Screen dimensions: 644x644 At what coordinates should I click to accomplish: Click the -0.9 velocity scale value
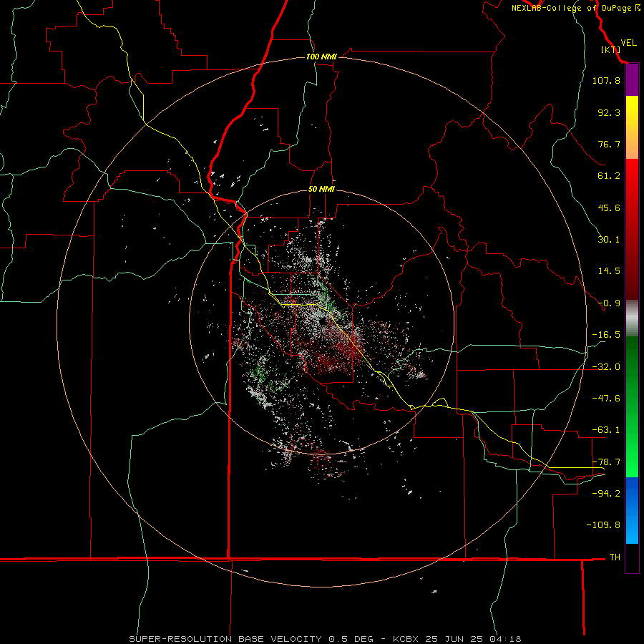pyautogui.click(x=609, y=303)
